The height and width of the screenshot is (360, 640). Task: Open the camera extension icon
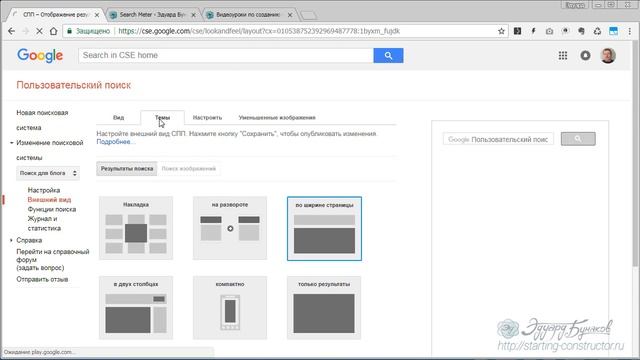click(549, 31)
